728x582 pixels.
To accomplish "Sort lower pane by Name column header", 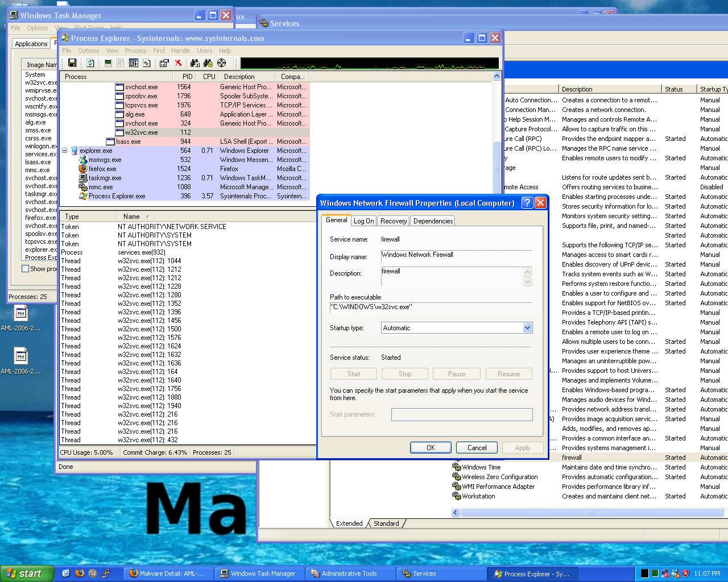I will coord(216,217).
